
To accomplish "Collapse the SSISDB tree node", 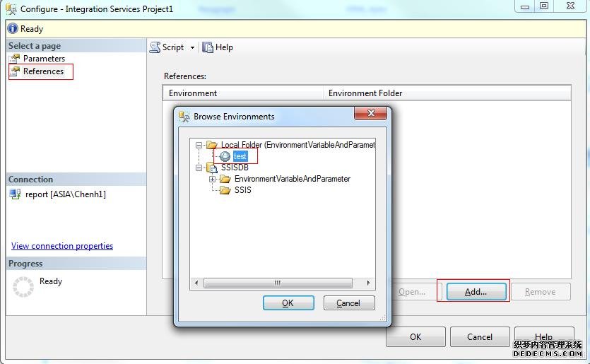I will pyautogui.click(x=199, y=168).
